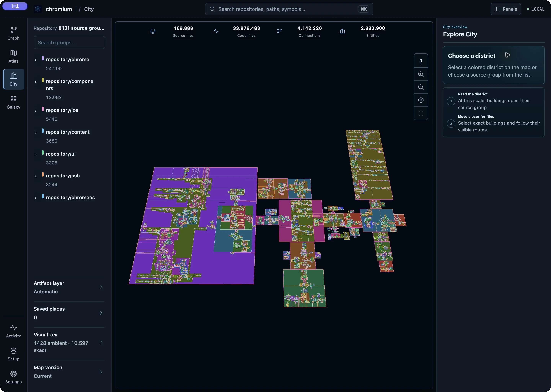Click the Code lines pulse icon
The width and height of the screenshot is (551, 392).
(x=216, y=31)
